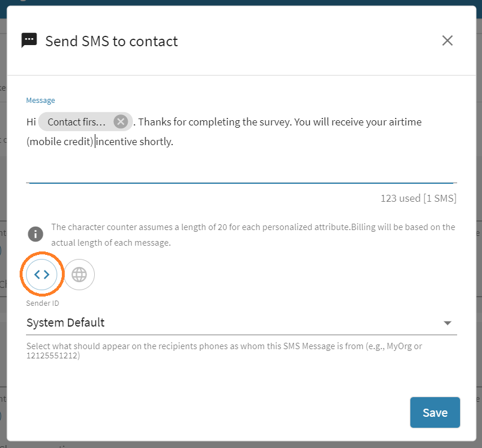Close the Send SMS to contact dialog
482x448 pixels.
coord(447,40)
